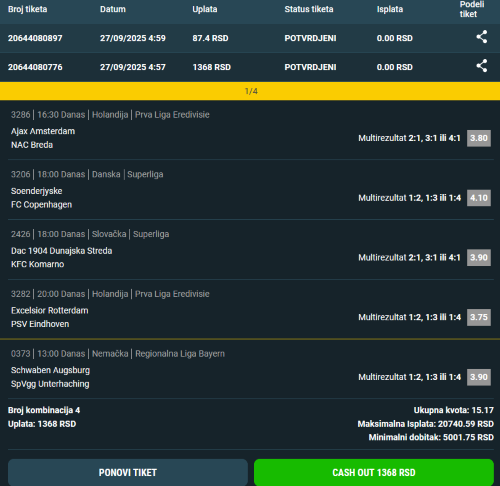Click the 3.80 odds box for Ajax
Viewport: 500px width, 486px height.
click(x=479, y=138)
